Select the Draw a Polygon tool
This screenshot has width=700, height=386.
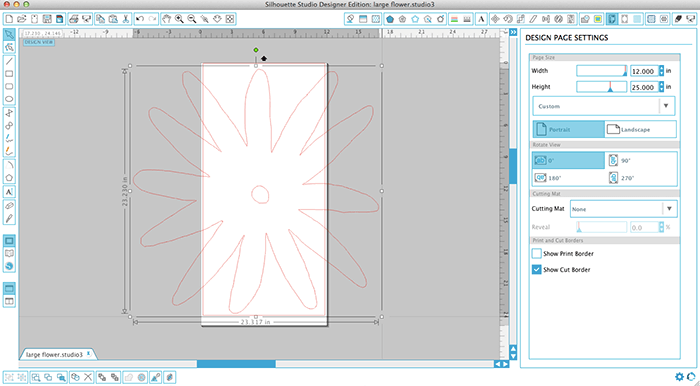click(x=9, y=113)
